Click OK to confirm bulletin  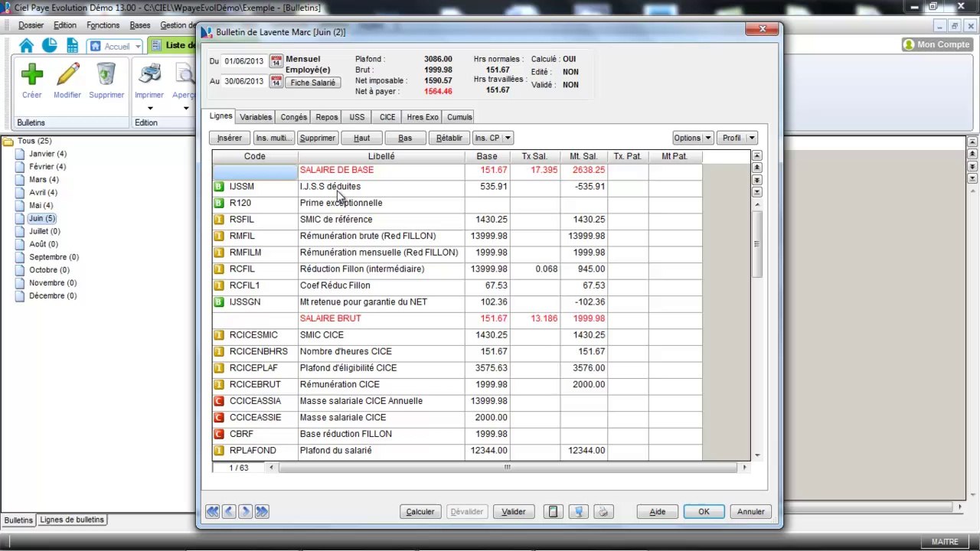coord(704,512)
